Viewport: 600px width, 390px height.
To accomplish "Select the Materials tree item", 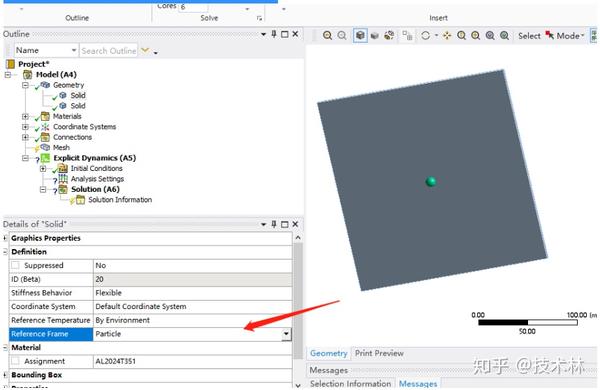I will tap(67, 116).
